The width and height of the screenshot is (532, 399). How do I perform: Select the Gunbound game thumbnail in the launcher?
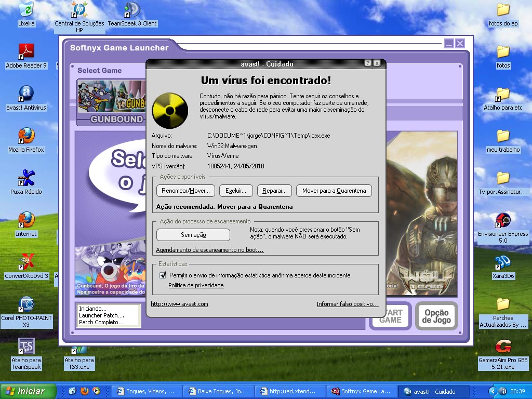[x=112, y=102]
